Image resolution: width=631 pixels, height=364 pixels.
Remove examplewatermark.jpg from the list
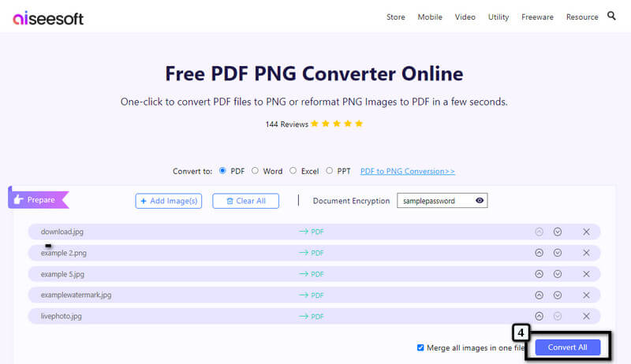pyautogui.click(x=586, y=295)
